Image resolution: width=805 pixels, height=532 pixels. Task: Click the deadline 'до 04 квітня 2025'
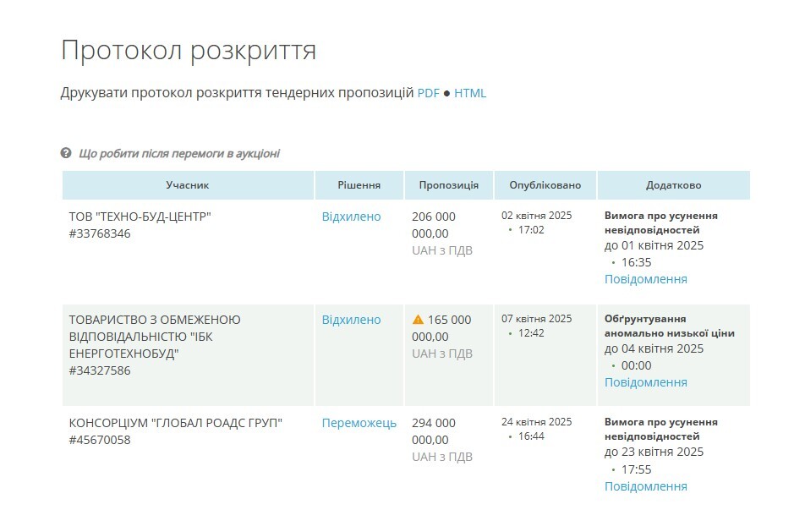[x=654, y=348]
